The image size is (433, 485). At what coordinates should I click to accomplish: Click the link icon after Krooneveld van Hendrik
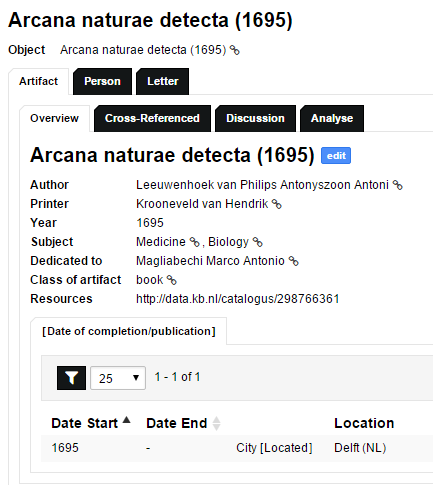click(277, 204)
